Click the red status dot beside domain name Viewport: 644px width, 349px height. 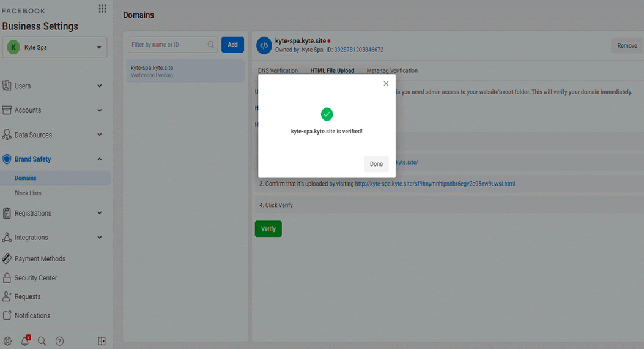pos(329,41)
